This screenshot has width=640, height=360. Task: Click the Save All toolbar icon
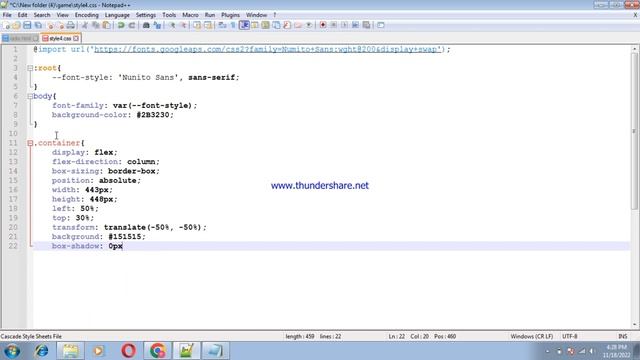tap(38, 25)
